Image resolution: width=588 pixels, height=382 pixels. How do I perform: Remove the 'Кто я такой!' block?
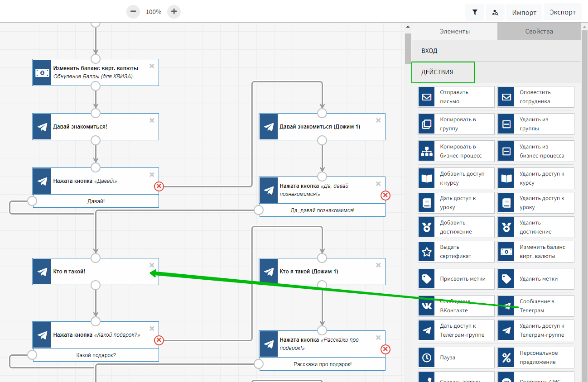tap(152, 265)
